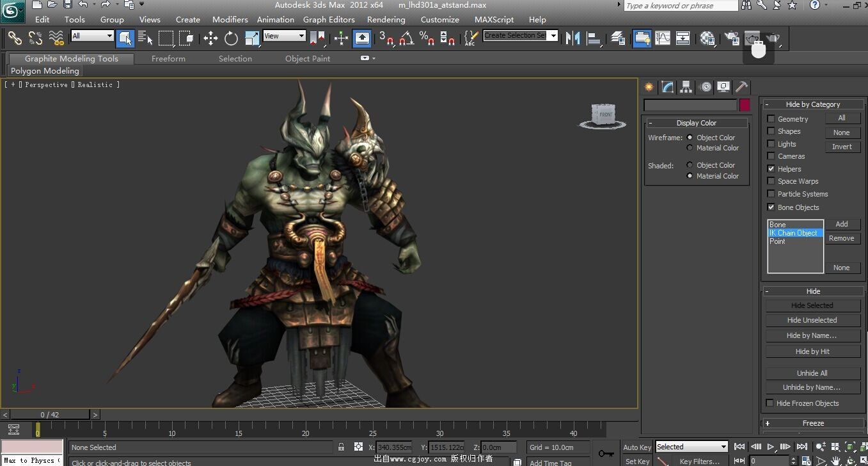Uncheck the Helpers checkbox

771,169
